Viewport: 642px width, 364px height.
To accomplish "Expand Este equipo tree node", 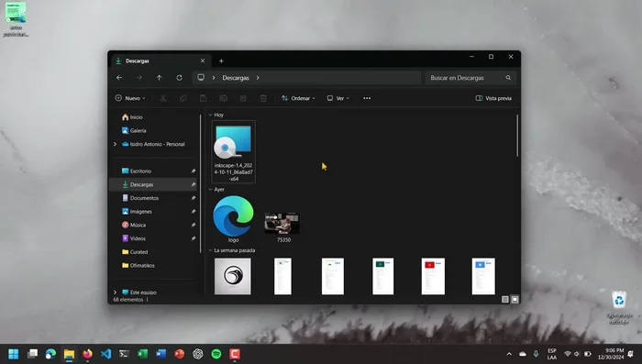I will (x=115, y=292).
